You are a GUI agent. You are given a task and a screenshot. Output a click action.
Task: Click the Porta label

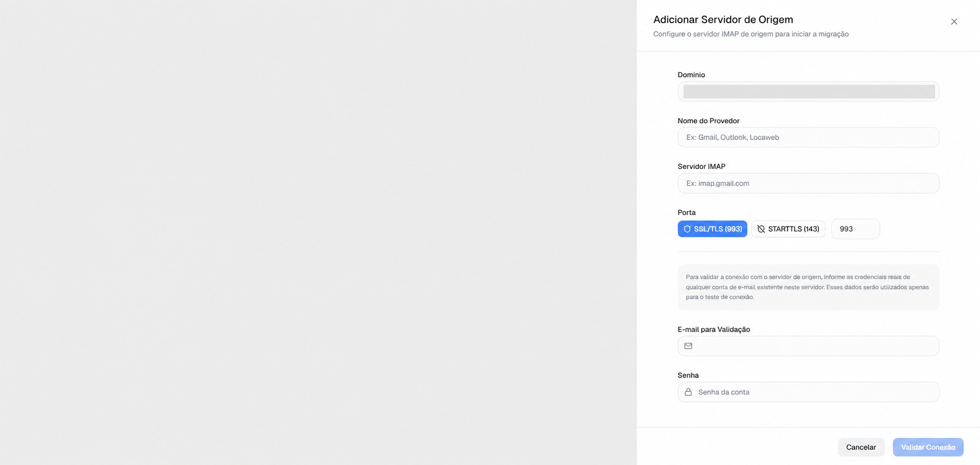coord(687,213)
